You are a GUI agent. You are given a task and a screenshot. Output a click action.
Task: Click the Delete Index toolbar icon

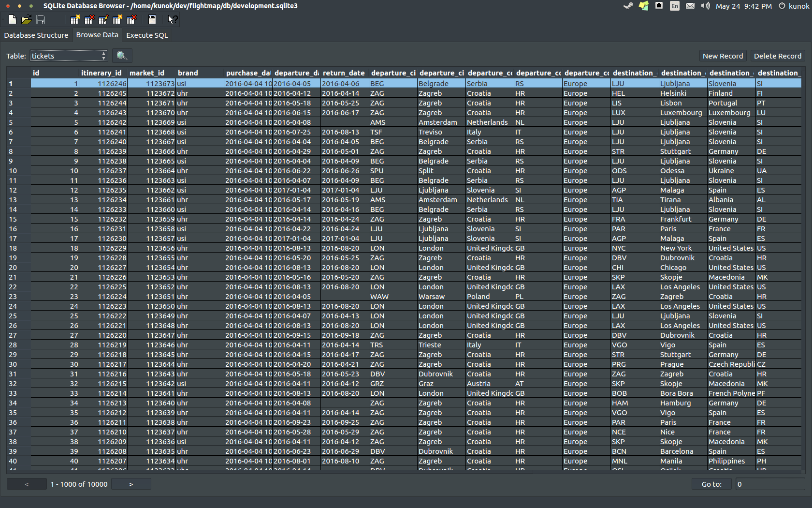131,19
